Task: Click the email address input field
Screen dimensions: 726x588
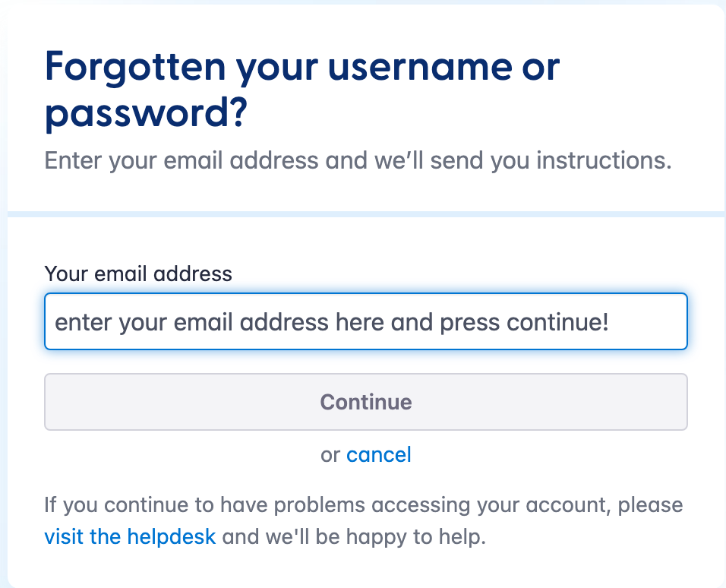Action: tap(365, 322)
